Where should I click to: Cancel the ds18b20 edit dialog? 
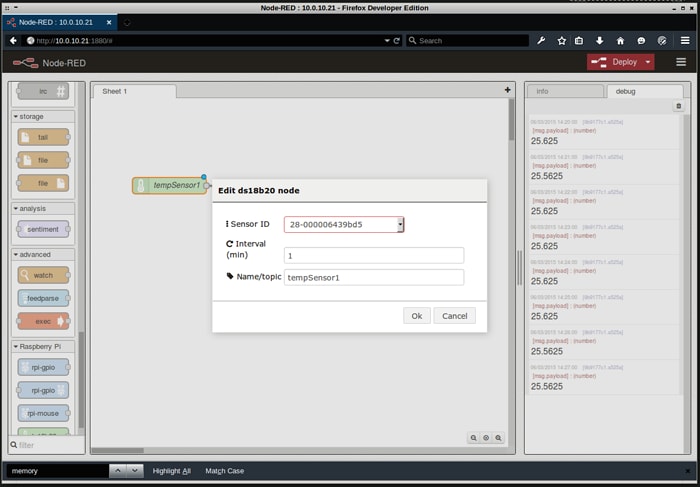tap(454, 316)
